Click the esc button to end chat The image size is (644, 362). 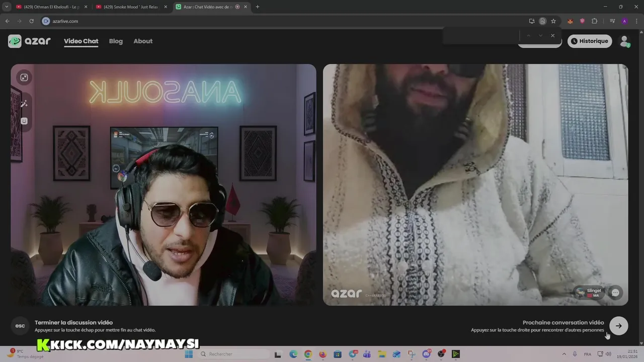coord(20,326)
